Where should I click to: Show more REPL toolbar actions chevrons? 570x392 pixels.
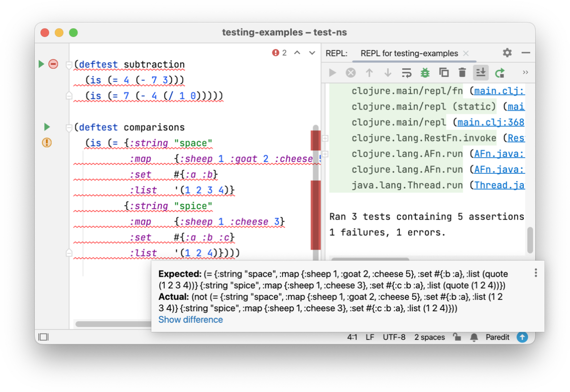(525, 72)
